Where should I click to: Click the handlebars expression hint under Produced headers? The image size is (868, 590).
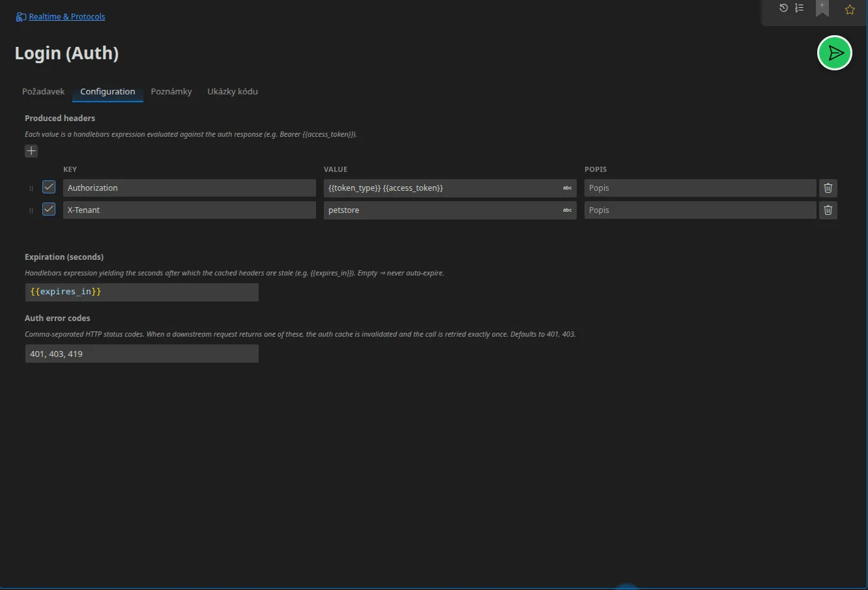tap(191, 134)
